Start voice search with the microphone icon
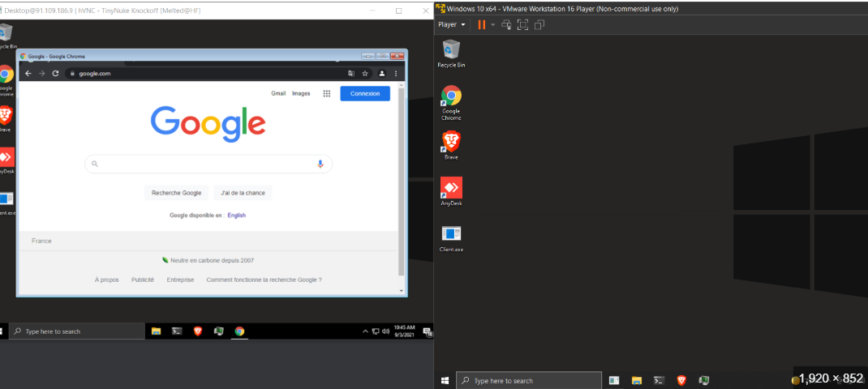868x389 pixels. coord(320,164)
